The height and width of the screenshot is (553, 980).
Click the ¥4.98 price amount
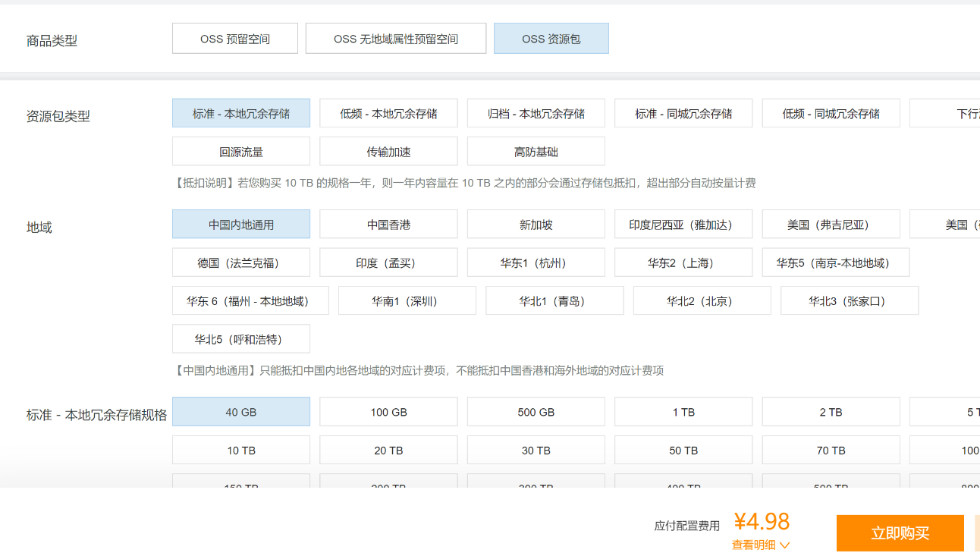coord(762,521)
